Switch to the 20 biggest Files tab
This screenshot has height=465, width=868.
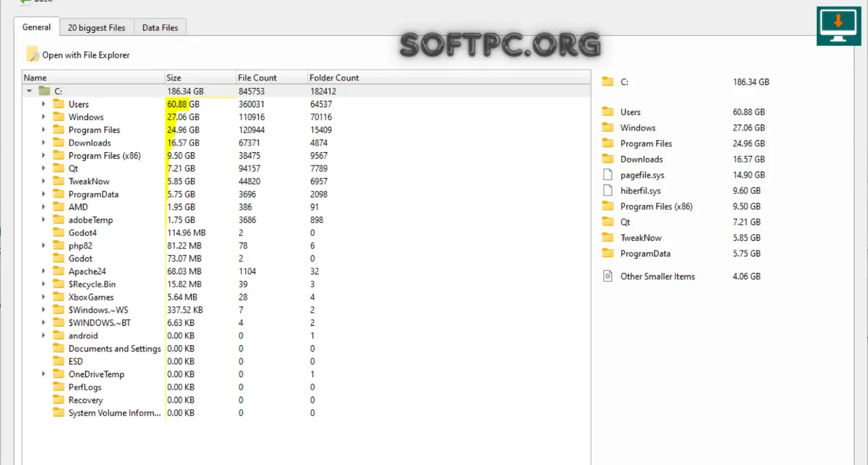(96, 28)
